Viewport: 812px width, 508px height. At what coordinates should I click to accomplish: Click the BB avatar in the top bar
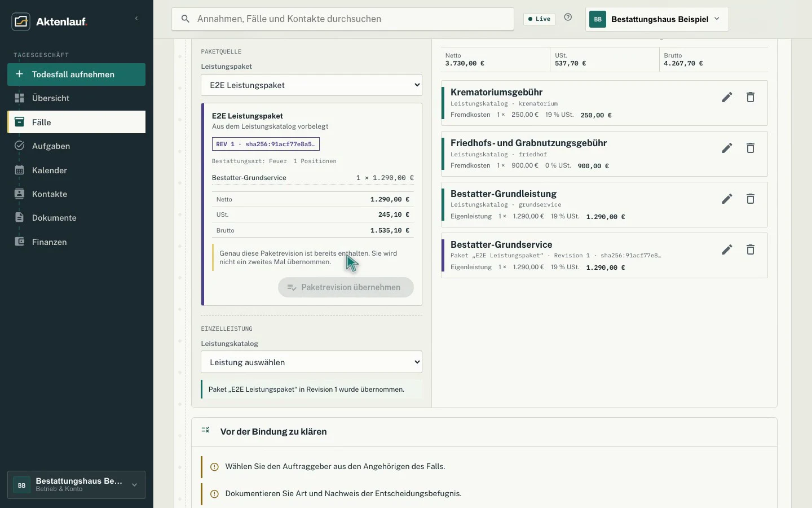(x=598, y=19)
